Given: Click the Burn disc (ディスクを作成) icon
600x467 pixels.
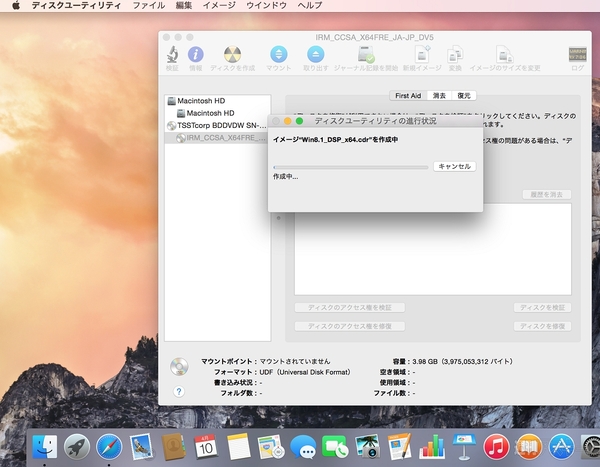Looking at the screenshot, I should click(232, 55).
